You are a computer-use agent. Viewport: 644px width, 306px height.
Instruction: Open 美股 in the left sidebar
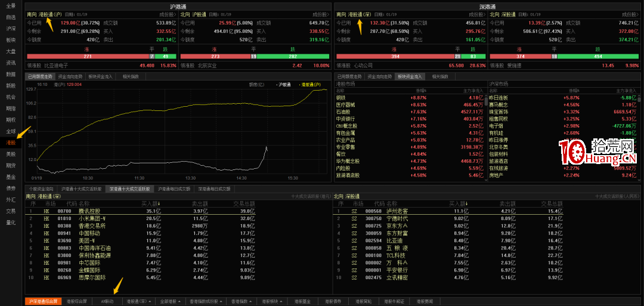[11, 154]
